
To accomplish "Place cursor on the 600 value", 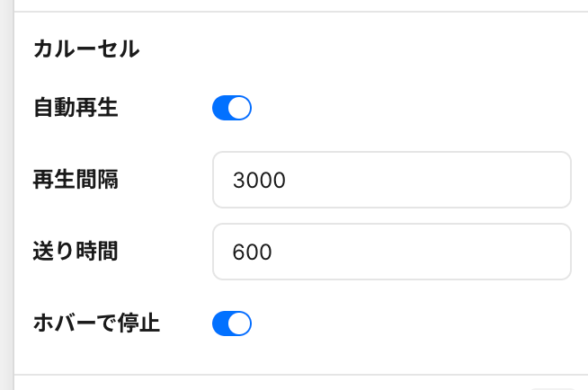I will click(x=252, y=253).
